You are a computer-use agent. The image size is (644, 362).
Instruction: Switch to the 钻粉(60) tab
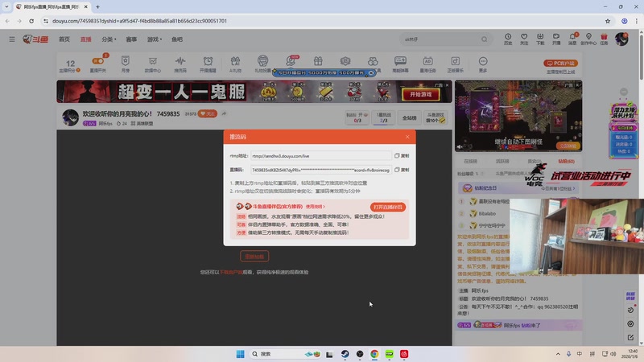coord(567,162)
